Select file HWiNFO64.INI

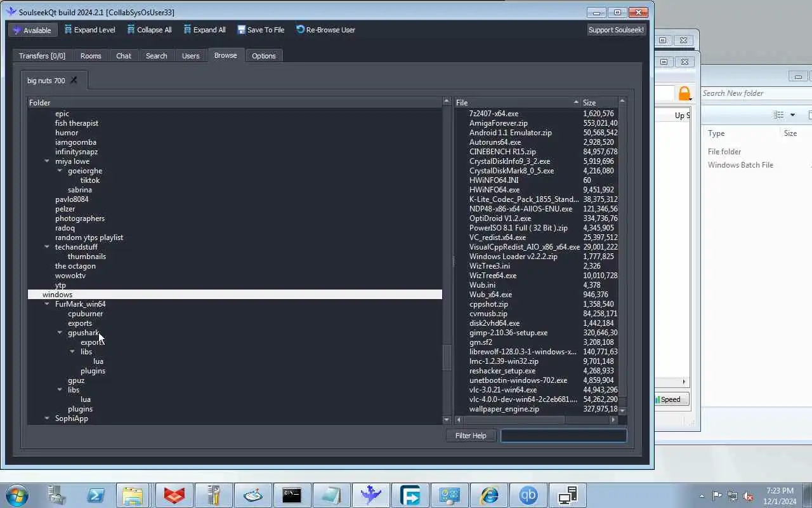[494, 180]
